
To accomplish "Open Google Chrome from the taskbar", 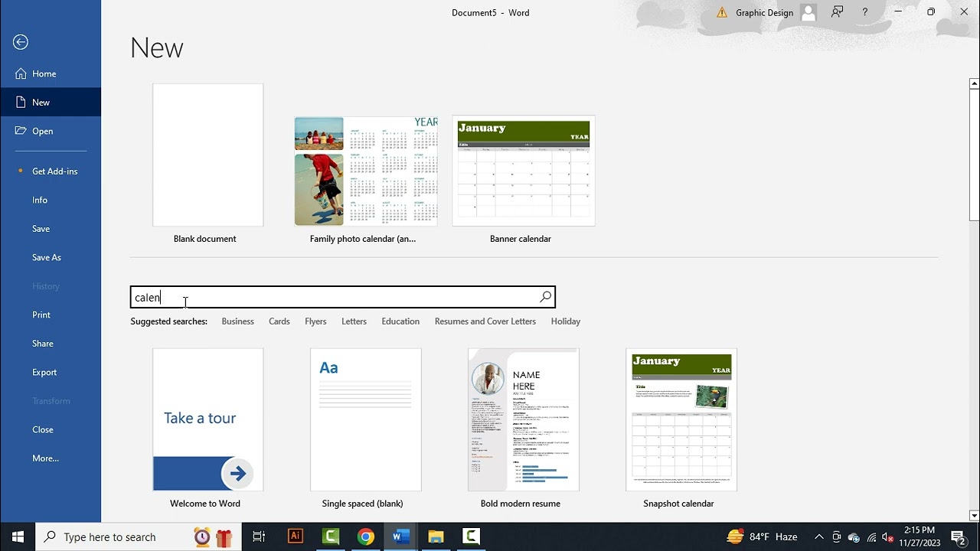I will 365,536.
